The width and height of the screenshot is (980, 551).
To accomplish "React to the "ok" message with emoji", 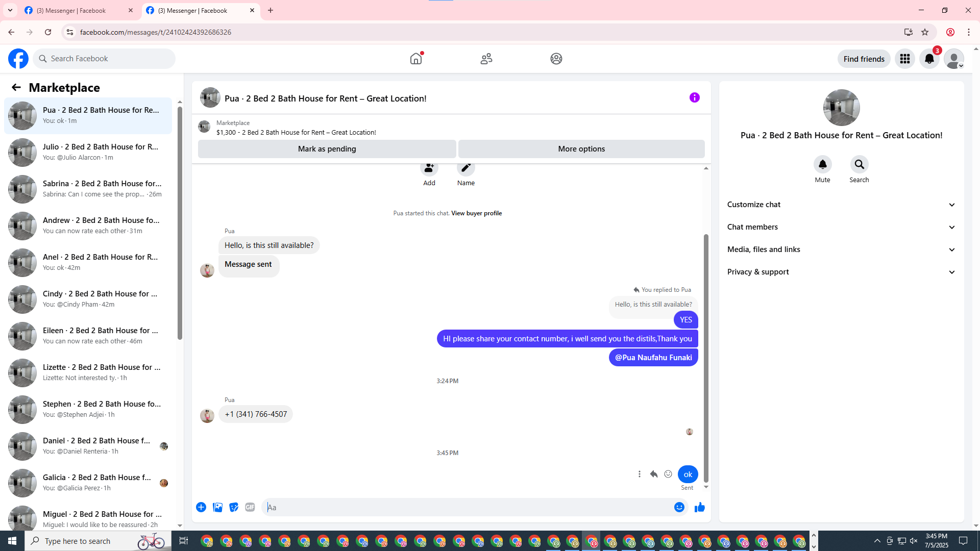I will point(668,474).
